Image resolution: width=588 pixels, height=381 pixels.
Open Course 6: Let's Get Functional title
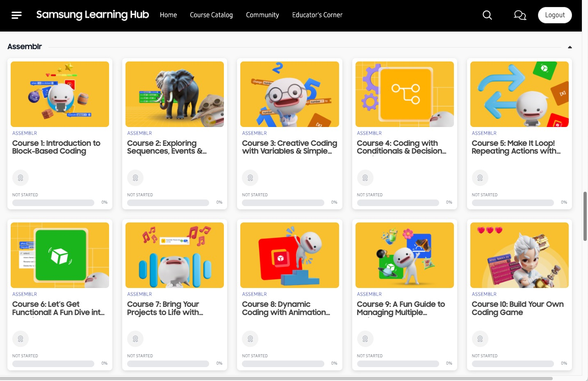coord(58,308)
